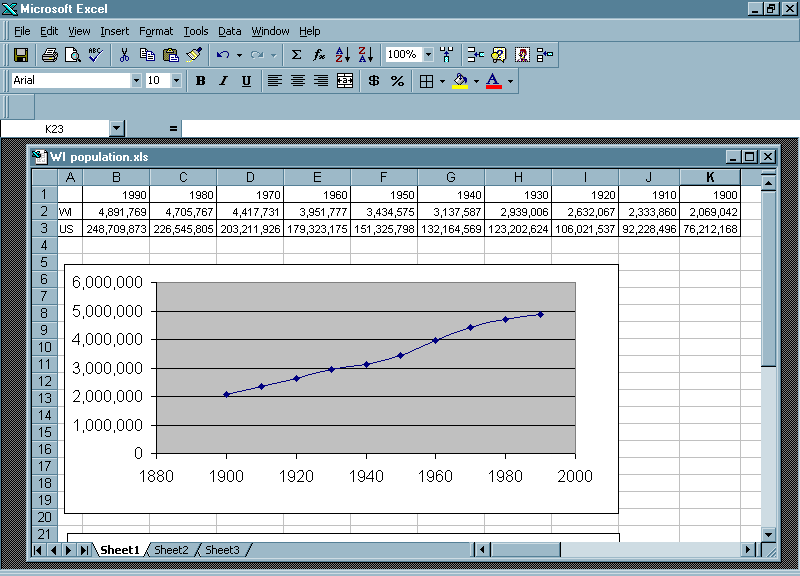This screenshot has height=576, width=800.
Task: Sort ascending with the A-Z button
Action: [343, 55]
